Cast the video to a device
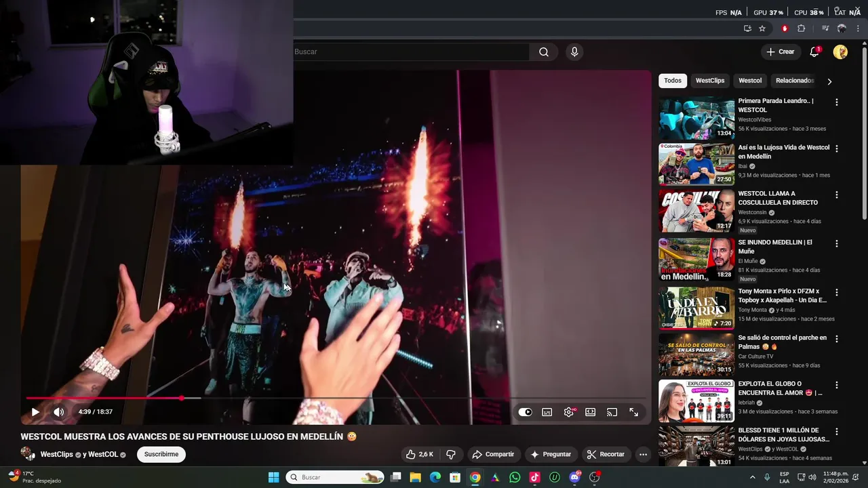868x488 pixels. (612, 412)
